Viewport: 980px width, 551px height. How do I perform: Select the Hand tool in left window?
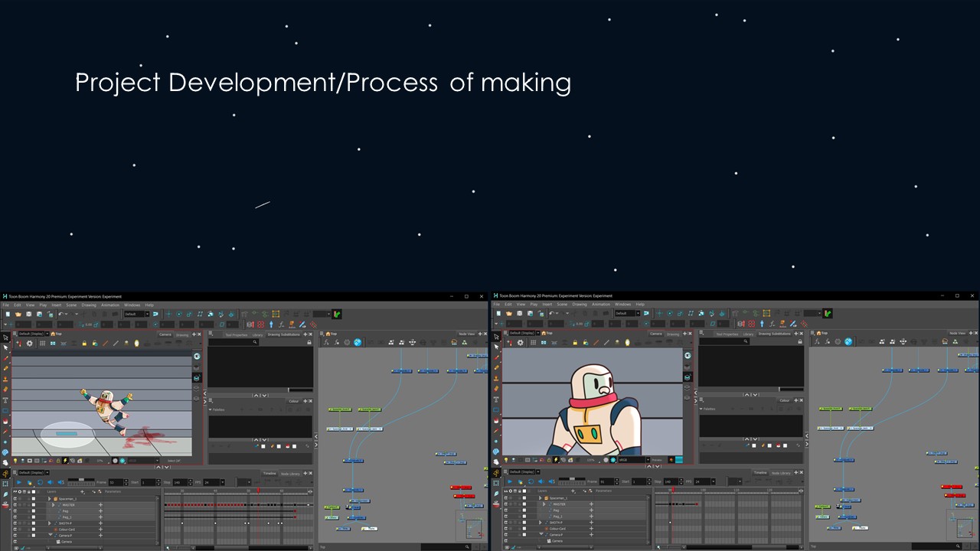5,462
